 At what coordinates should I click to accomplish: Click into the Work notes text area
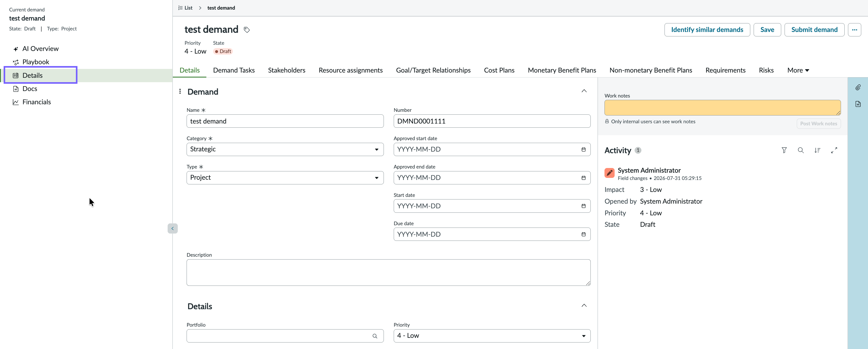click(x=722, y=108)
